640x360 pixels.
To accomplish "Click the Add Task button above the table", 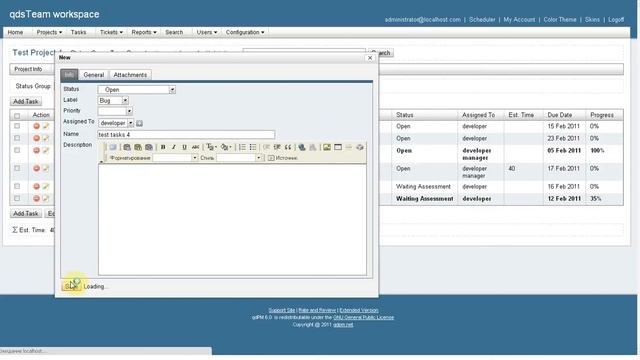I will (26, 101).
